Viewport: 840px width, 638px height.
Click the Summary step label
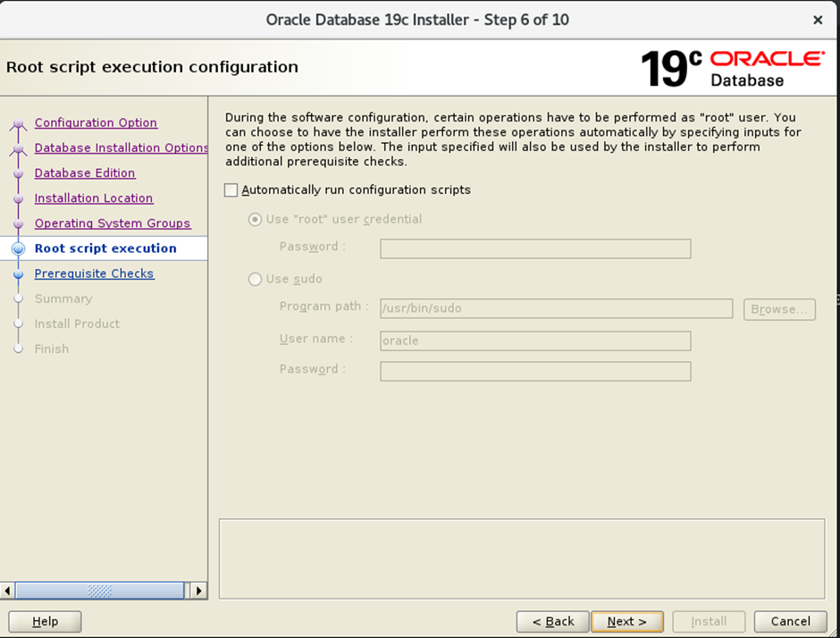point(63,299)
